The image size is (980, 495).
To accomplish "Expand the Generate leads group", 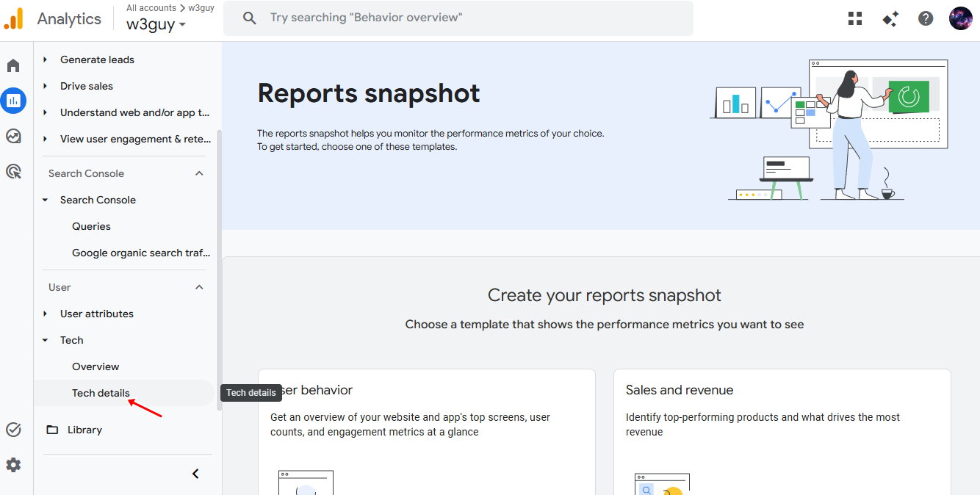I will pyautogui.click(x=45, y=59).
